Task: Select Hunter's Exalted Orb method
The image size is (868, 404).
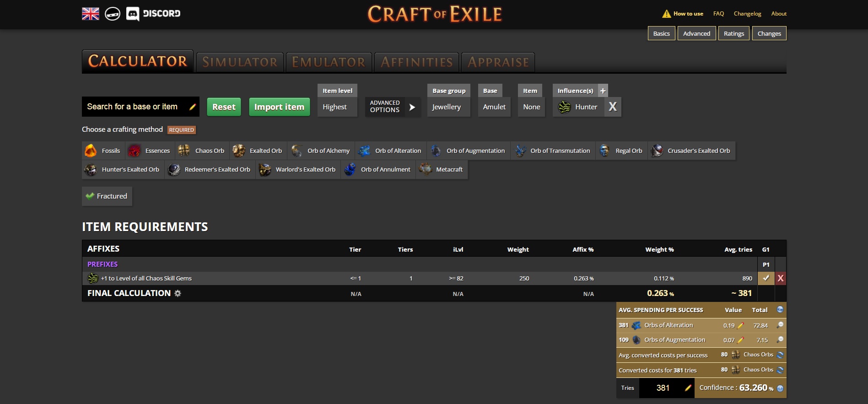Action: [123, 169]
